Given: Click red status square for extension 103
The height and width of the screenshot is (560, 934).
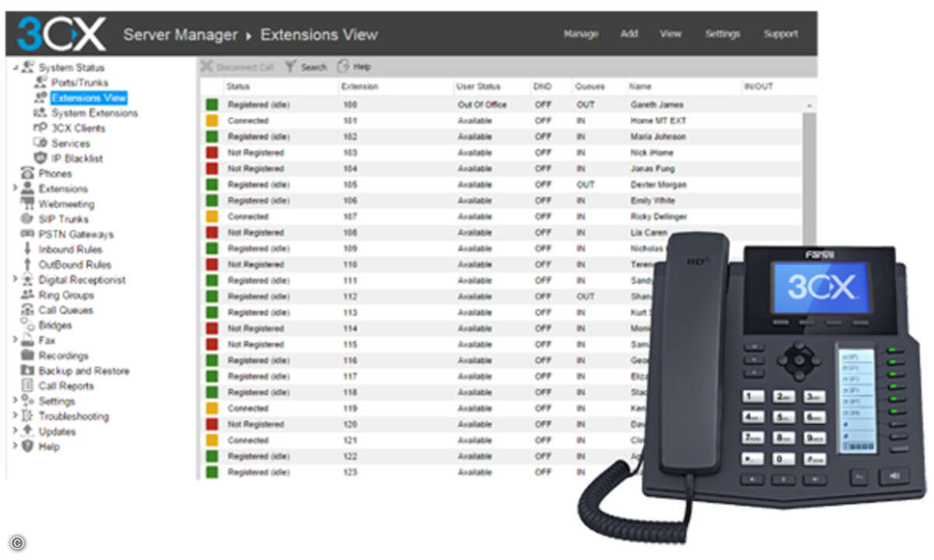Looking at the screenshot, I should (212, 152).
